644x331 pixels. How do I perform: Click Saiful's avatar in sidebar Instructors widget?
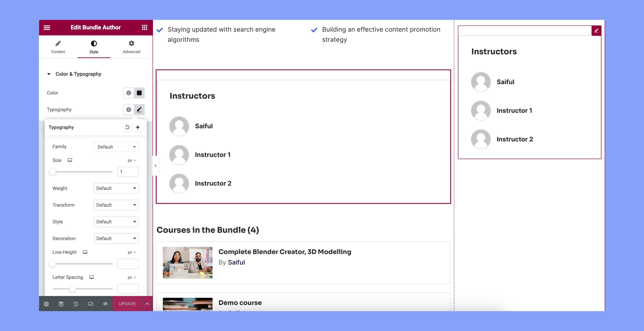[x=481, y=82]
